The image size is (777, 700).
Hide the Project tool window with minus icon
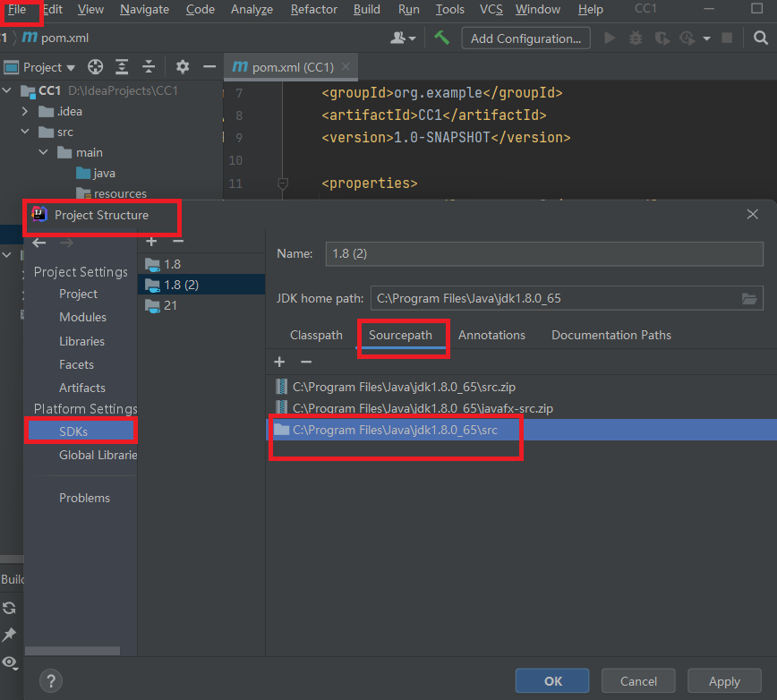[209, 67]
